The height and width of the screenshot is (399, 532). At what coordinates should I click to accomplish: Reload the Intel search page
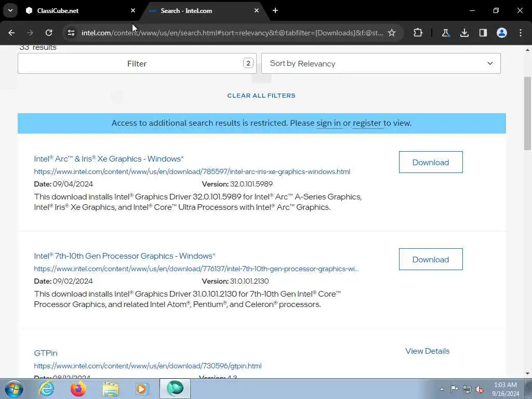click(49, 33)
